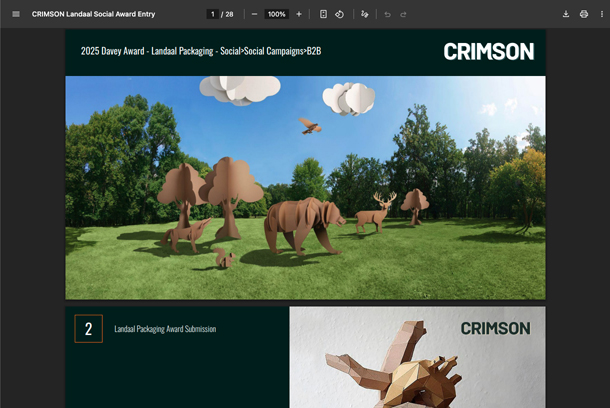
Task: Click the cardboard bird flying in the sky
Action: [310, 126]
